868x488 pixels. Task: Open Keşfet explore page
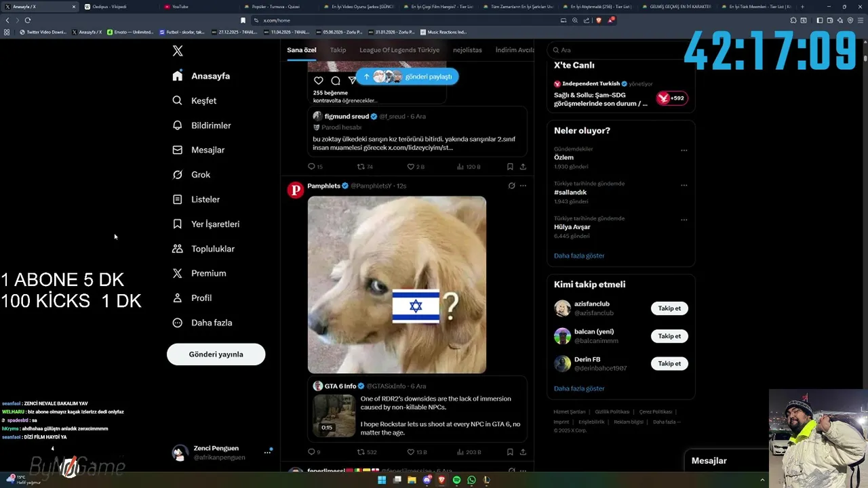195,100
